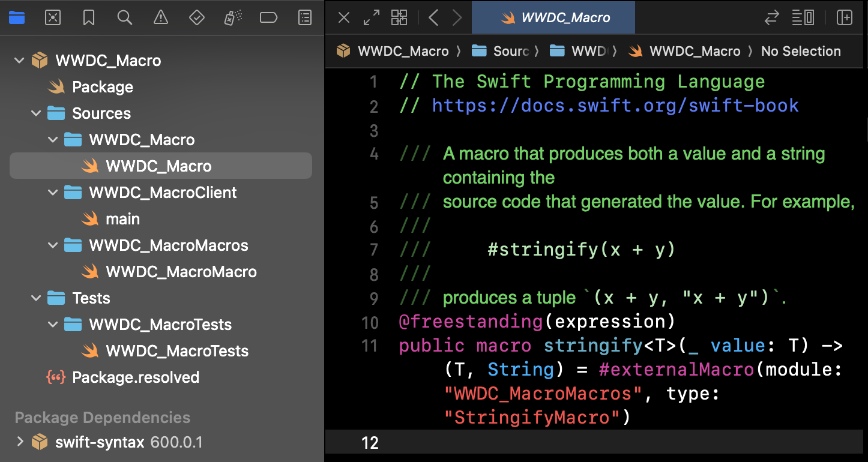Click WWDC_Macro swift file in jump bar
Viewport: 868px width, 462px height.
pyautogui.click(x=684, y=51)
